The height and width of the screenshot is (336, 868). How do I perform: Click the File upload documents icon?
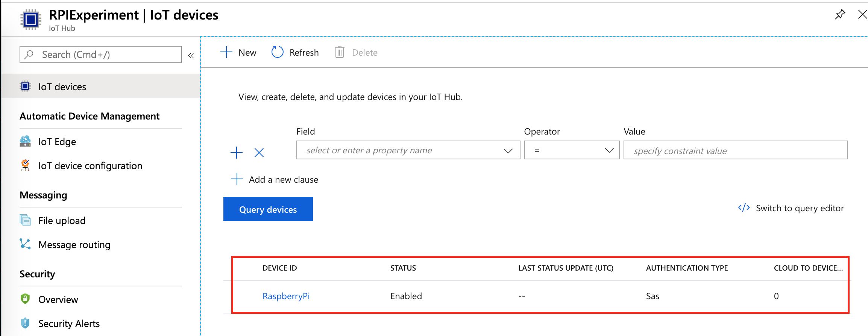pos(25,220)
